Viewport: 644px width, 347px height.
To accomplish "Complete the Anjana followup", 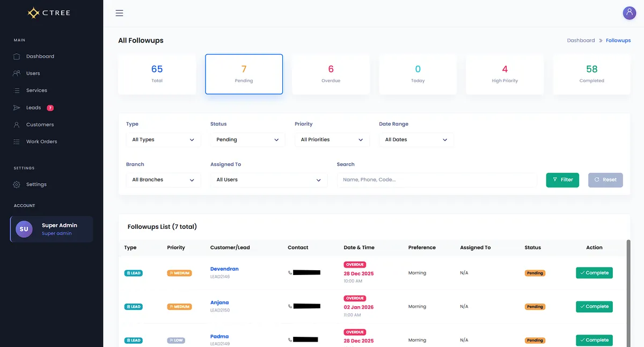I will tap(594, 307).
